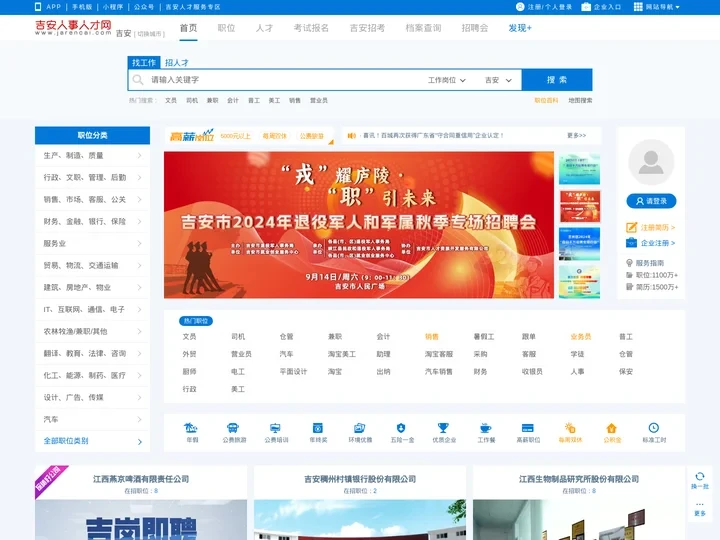Open the 档案查询 navigation item

[423, 28]
